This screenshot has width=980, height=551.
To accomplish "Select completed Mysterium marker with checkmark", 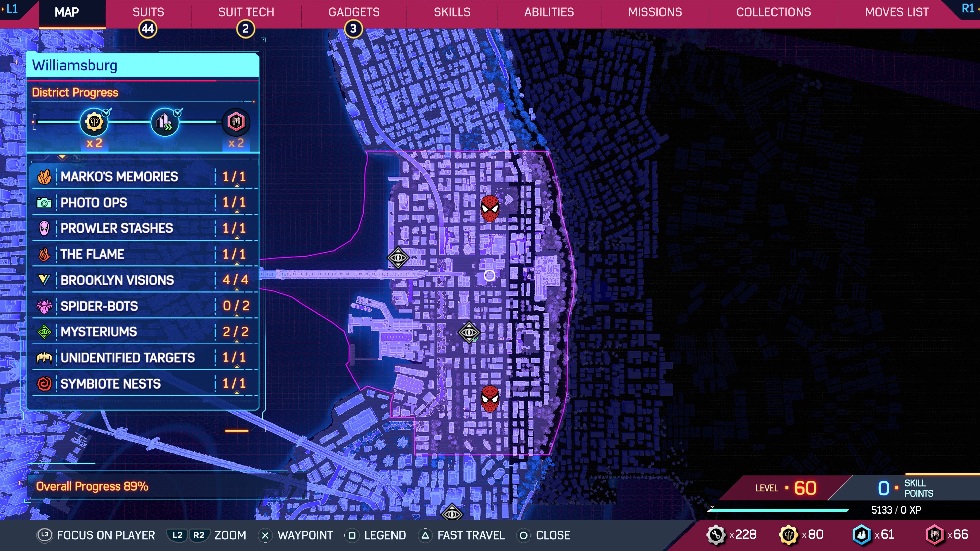I will click(x=469, y=333).
